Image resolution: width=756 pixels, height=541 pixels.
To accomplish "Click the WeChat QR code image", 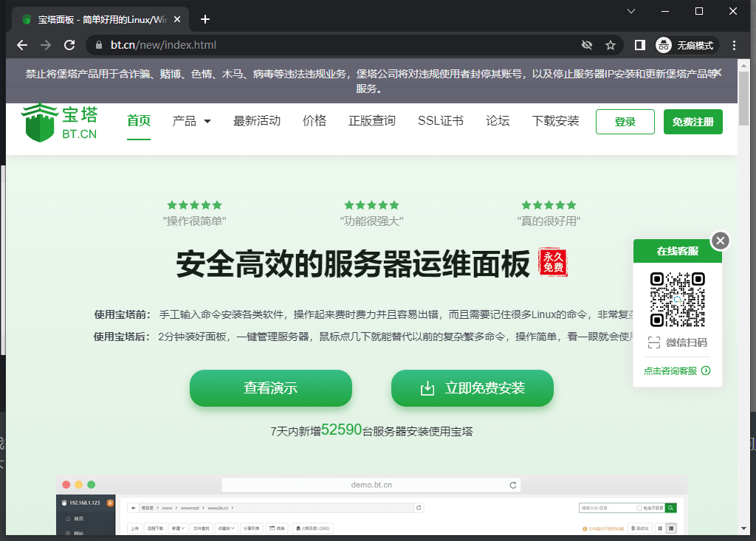I will click(677, 299).
